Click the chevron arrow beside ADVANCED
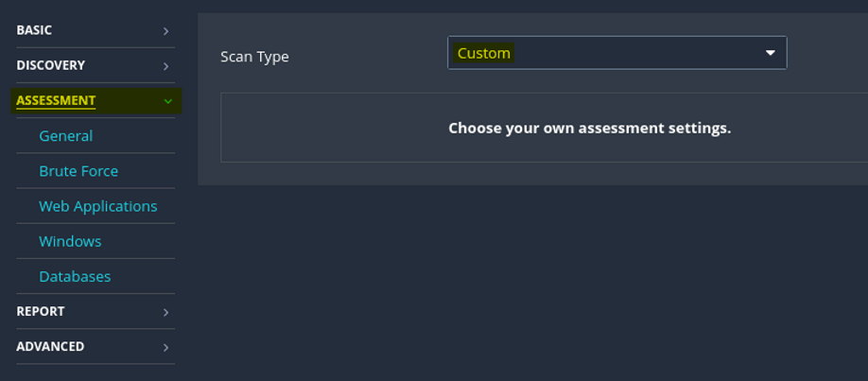868x381 pixels. 165,347
